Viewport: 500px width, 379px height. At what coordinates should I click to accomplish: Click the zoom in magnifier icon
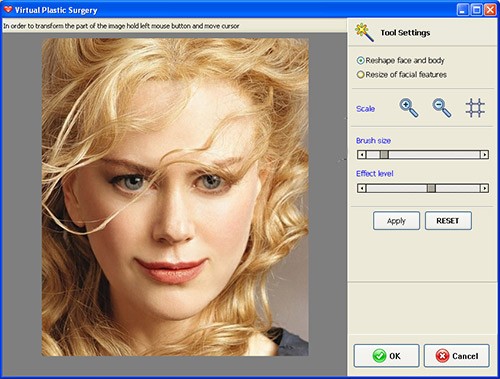click(x=409, y=108)
